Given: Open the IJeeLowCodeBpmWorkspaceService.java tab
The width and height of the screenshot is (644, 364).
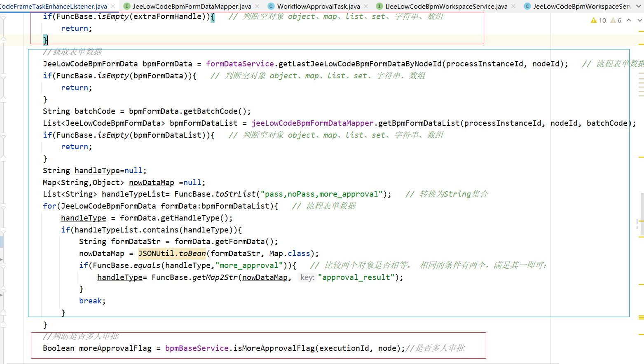Looking at the screenshot, I should click(446, 6).
